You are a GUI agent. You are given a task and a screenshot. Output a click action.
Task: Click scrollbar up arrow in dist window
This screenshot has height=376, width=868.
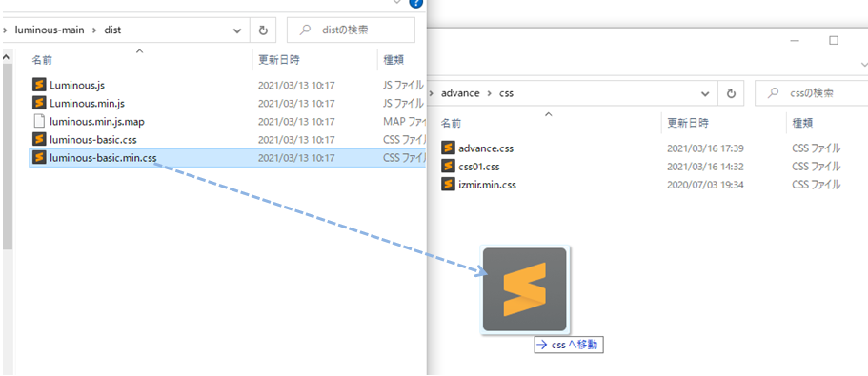8,56
